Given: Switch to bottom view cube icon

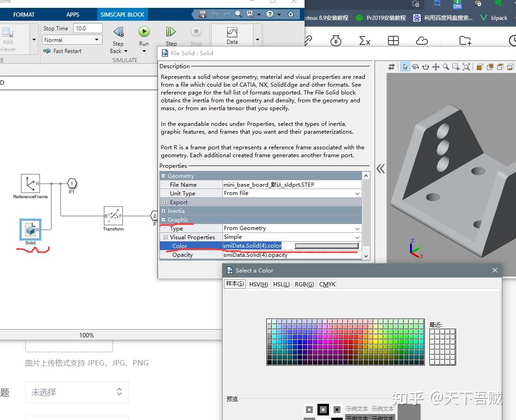Looking at the screenshot, I should 510,67.
